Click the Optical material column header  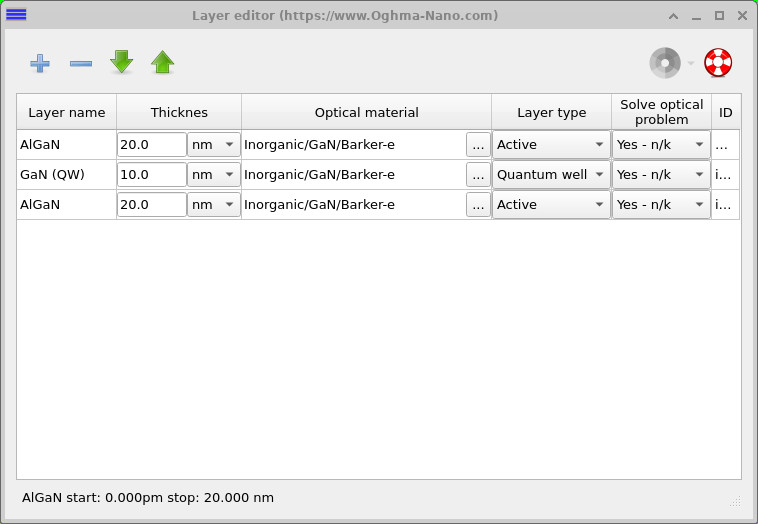pos(366,112)
